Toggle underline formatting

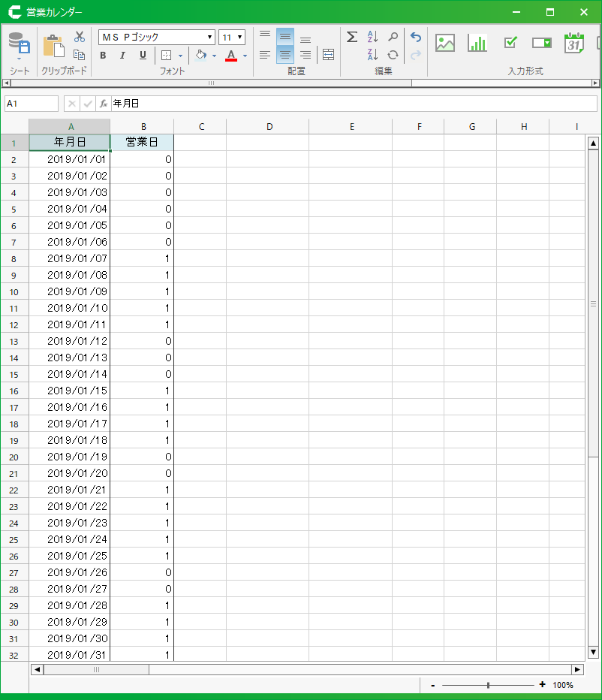point(143,55)
